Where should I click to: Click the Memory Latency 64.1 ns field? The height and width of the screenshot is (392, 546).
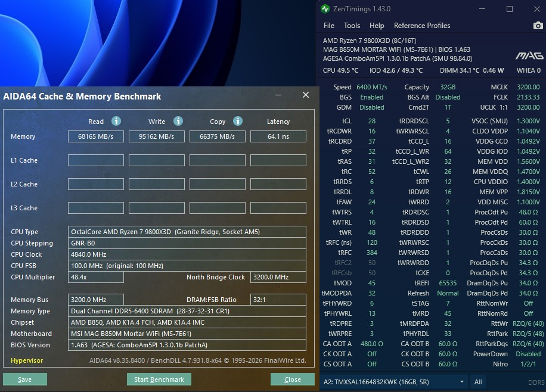point(278,136)
